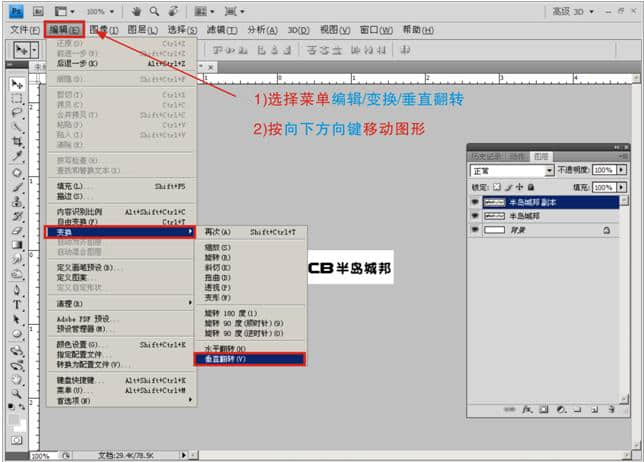Screen dimensions: 644x462
Task: Click the Hand tool icon in top bar
Action: pos(139,10)
